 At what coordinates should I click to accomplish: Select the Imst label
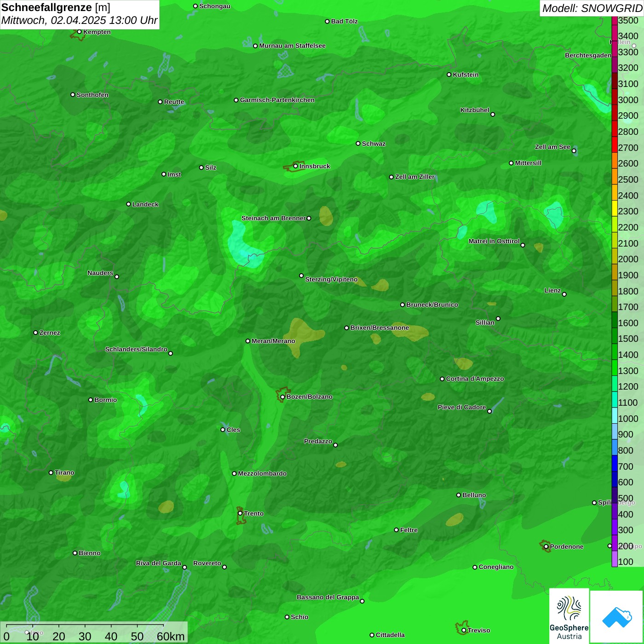(x=174, y=174)
